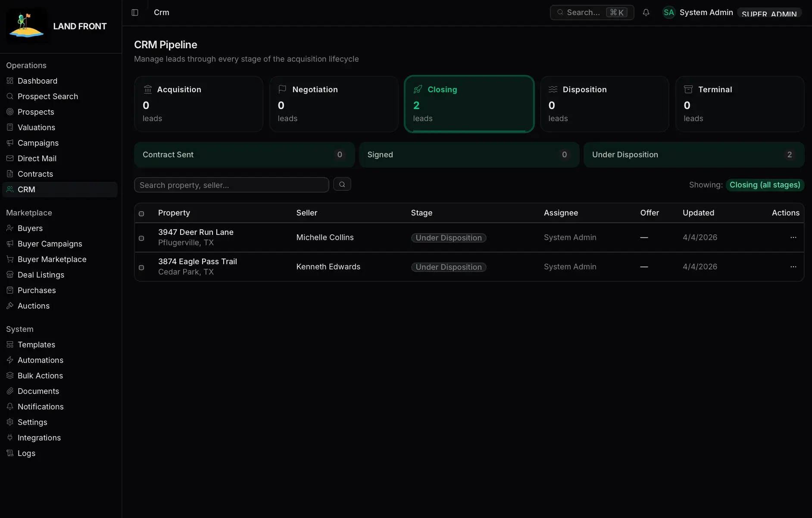Select the Terminal pipeline card
This screenshot has height=518, width=812.
[740, 104]
